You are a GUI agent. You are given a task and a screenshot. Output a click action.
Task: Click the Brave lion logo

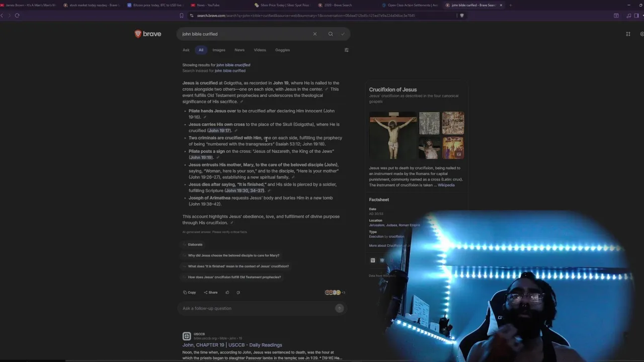(x=138, y=34)
